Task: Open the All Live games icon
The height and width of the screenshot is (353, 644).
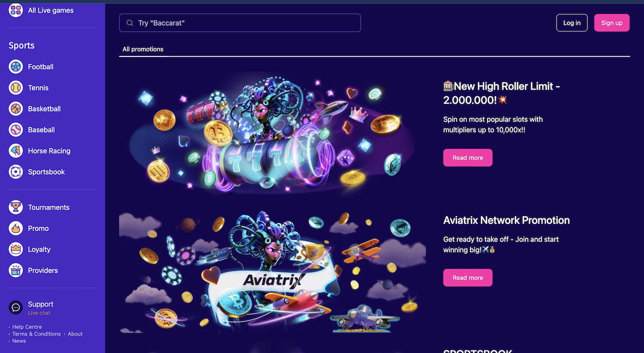Action: pyautogui.click(x=16, y=10)
